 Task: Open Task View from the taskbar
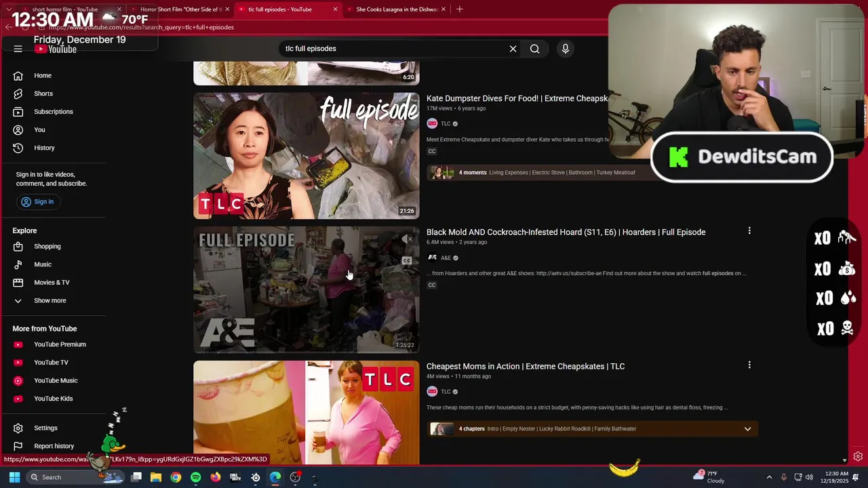136,477
